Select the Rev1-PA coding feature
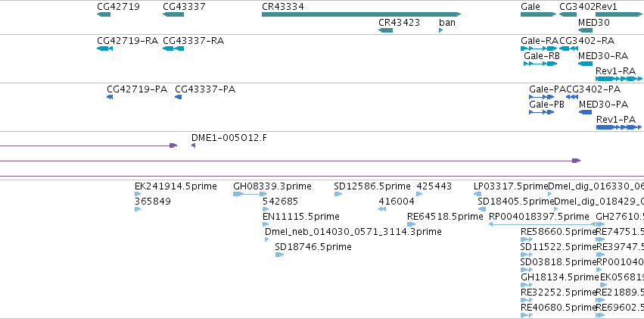The height and width of the screenshot is (319, 644). pos(619,127)
